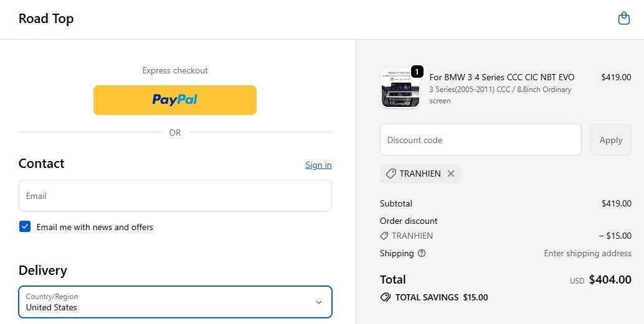Screen dimensions: 644x324
Task: Click the PayPal logo express checkout
Action: point(175,100)
